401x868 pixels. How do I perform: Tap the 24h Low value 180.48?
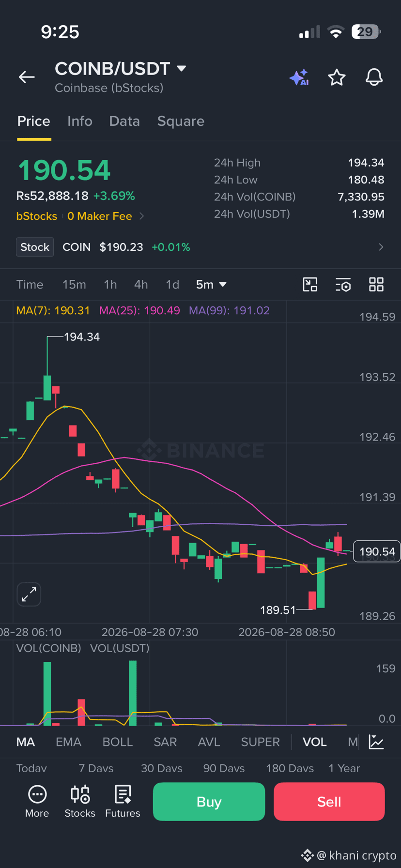tap(366, 180)
